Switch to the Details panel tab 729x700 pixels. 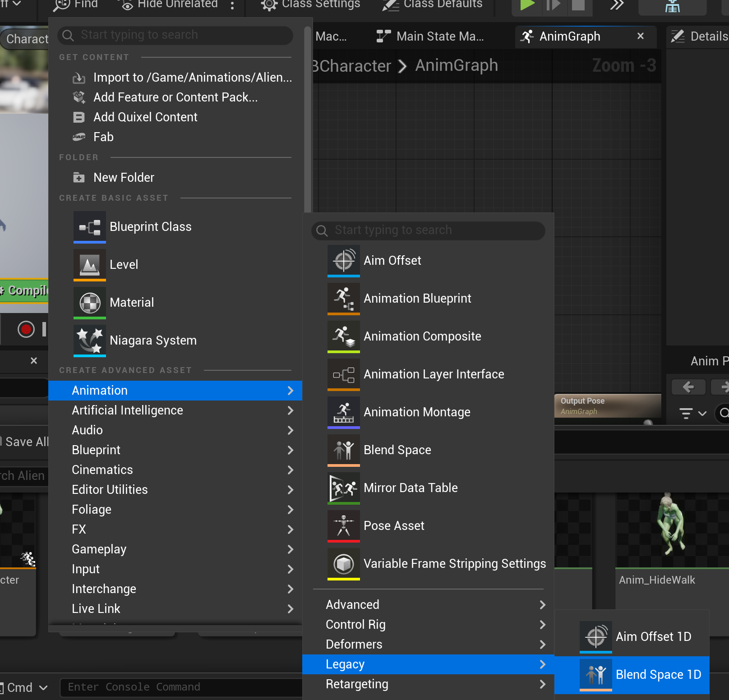click(x=698, y=37)
